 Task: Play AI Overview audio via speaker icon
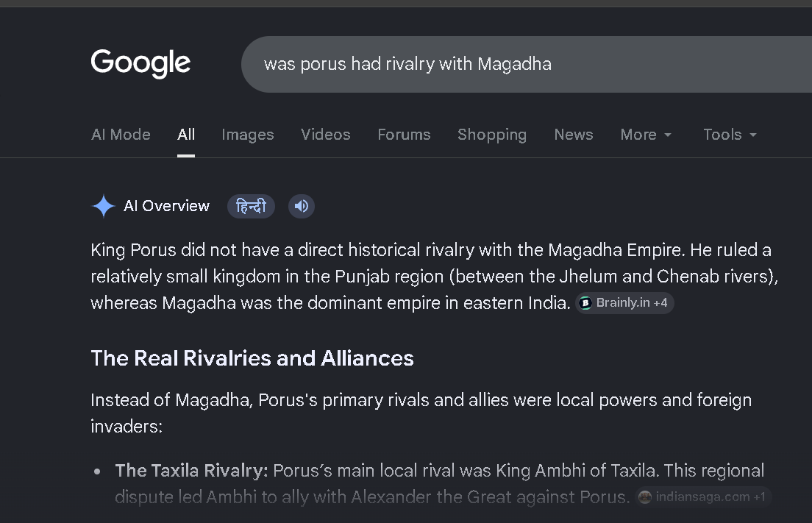click(x=302, y=206)
